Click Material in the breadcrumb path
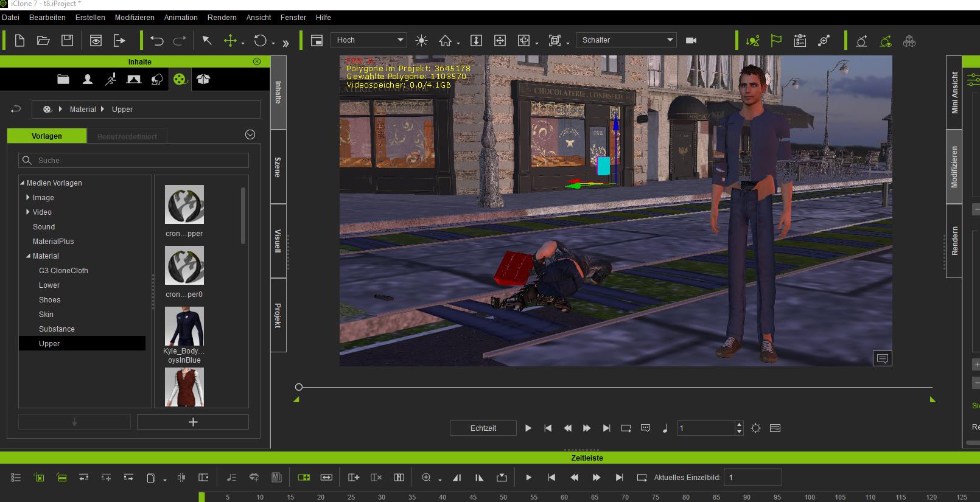 click(x=83, y=110)
